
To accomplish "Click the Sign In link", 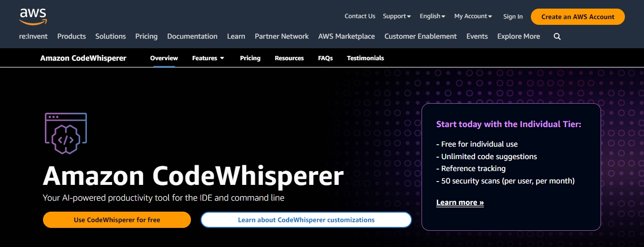I will 513,17.
